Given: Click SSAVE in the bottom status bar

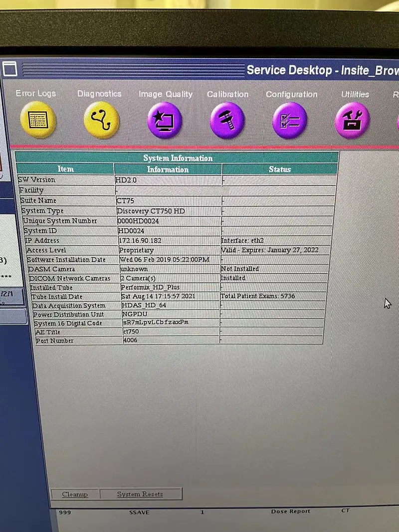Looking at the screenshot, I should tap(139, 513).
